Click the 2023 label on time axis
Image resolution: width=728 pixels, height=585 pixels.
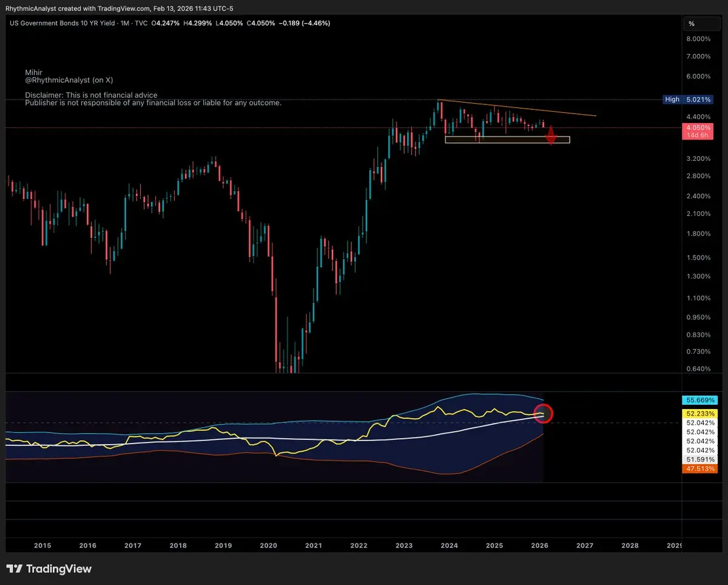coord(404,546)
